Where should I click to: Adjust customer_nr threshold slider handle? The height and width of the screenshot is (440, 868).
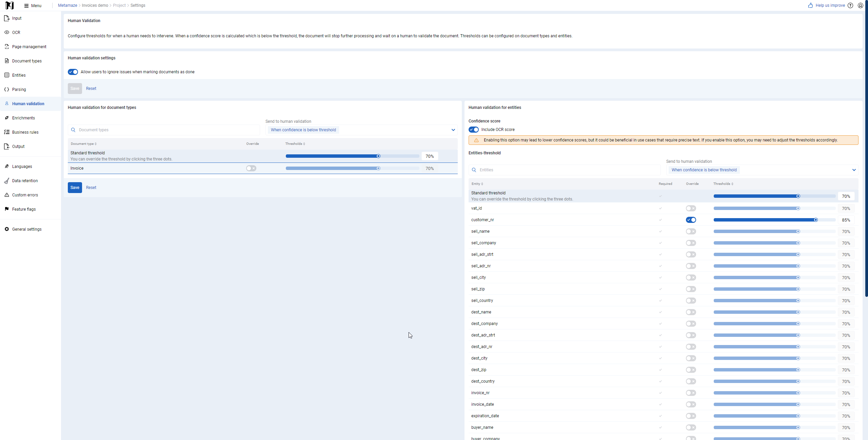click(x=816, y=220)
